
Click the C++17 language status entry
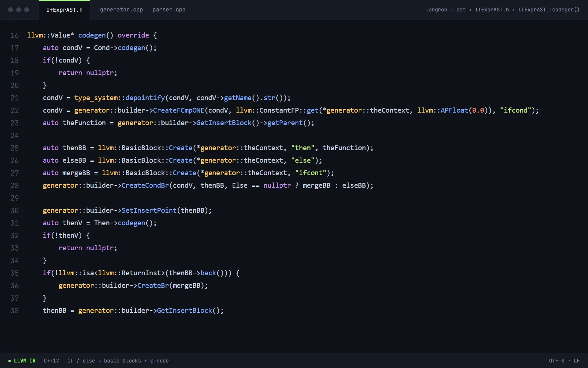pyautogui.click(x=51, y=361)
